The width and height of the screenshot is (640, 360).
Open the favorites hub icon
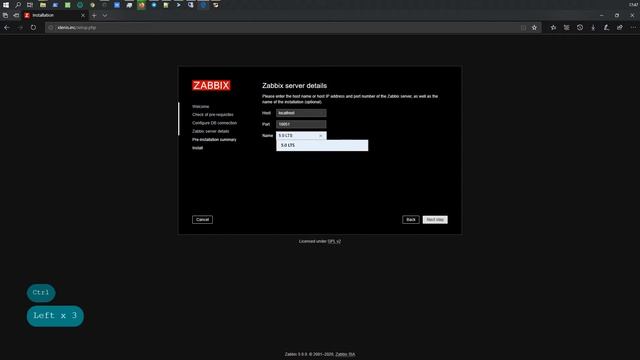(553, 27)
